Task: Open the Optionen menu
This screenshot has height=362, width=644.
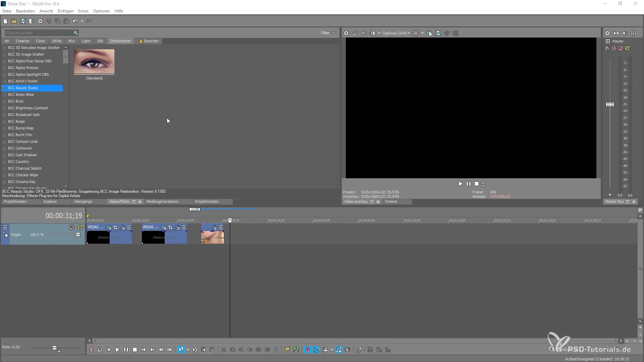Action: tap(101, 11)
